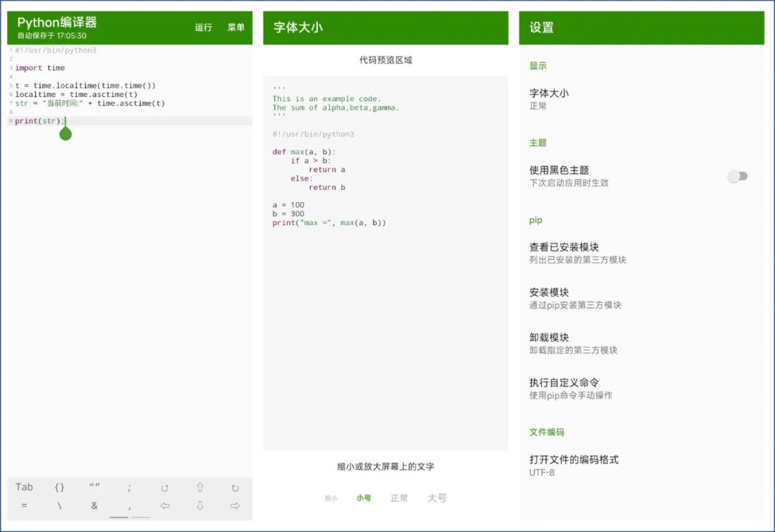Move the cursor right with the right-arrow key

tap(235, 505)
